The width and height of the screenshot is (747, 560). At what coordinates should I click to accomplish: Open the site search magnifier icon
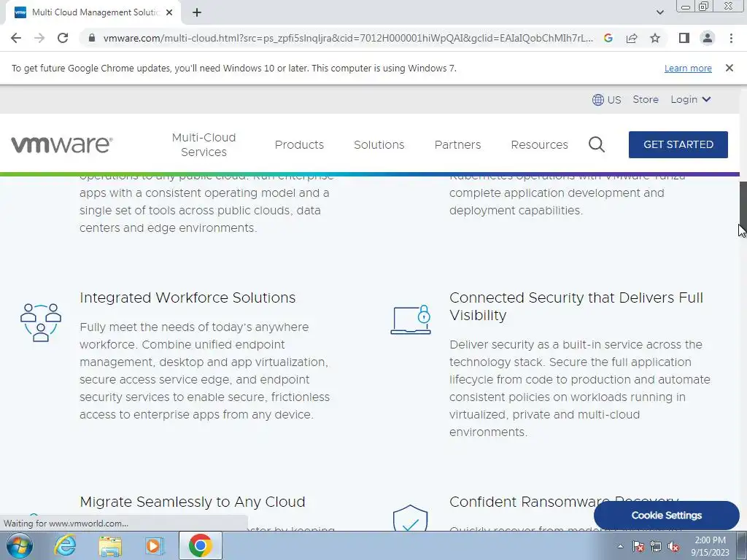click(x=597, y=144)
